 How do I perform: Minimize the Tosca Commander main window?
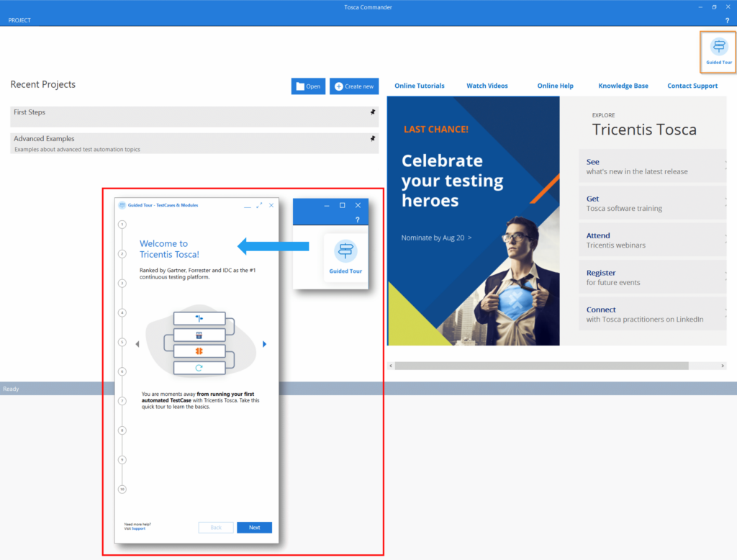700,7
